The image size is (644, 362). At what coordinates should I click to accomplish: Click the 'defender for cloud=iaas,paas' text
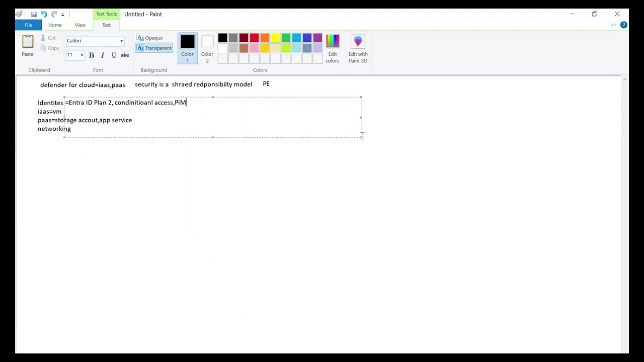[83, 85]
